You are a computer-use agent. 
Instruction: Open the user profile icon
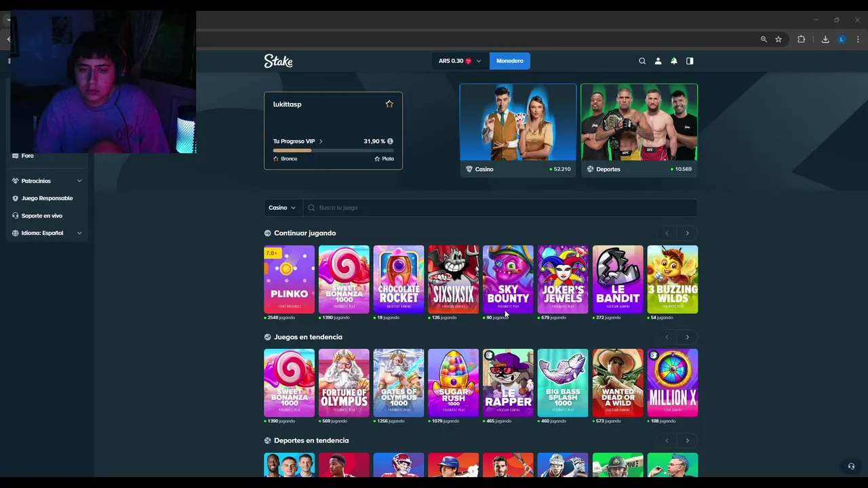click(658, 61)
